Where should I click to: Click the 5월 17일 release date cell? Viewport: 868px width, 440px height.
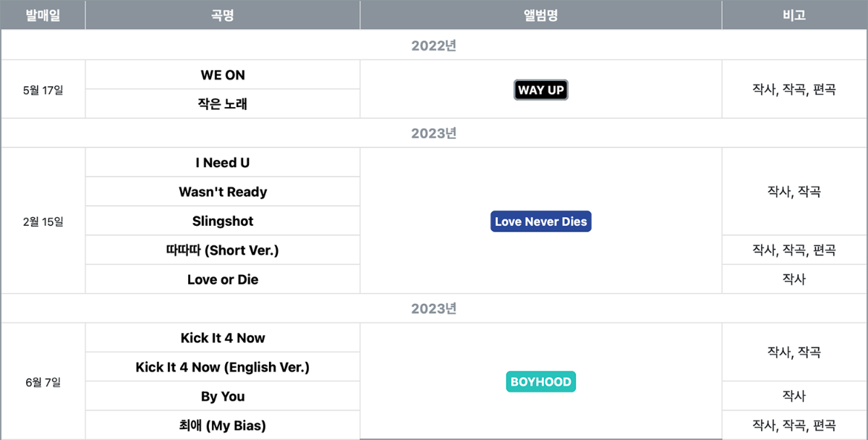coord(43,90)
